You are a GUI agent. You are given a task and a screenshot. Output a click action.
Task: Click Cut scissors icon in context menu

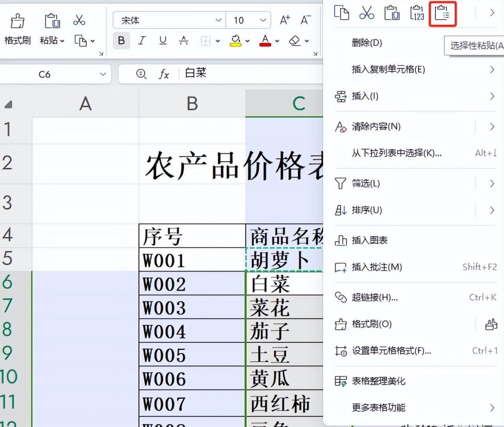[x=367, y=13]
